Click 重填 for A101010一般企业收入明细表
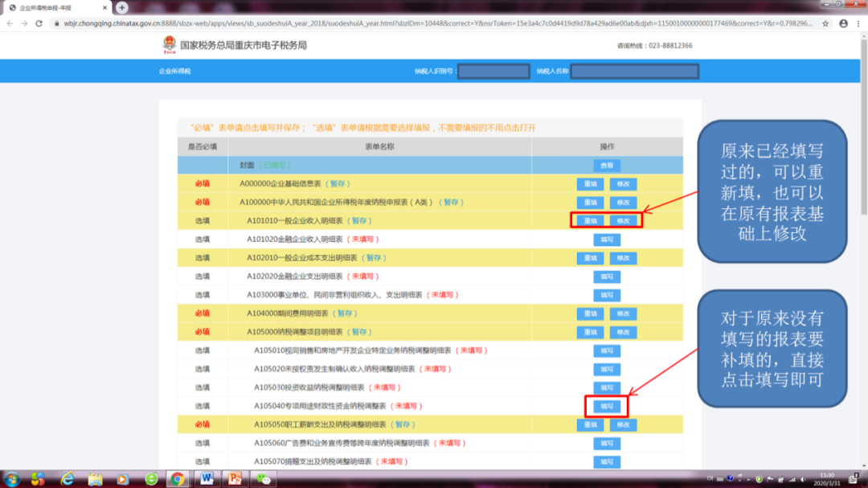The image size is (868, 488). click(590, 221)
